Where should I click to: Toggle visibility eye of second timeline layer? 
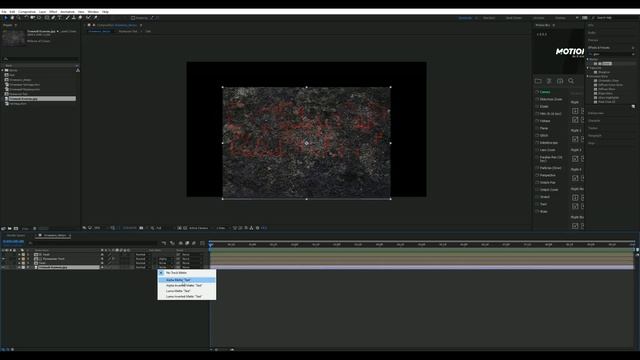3,259
